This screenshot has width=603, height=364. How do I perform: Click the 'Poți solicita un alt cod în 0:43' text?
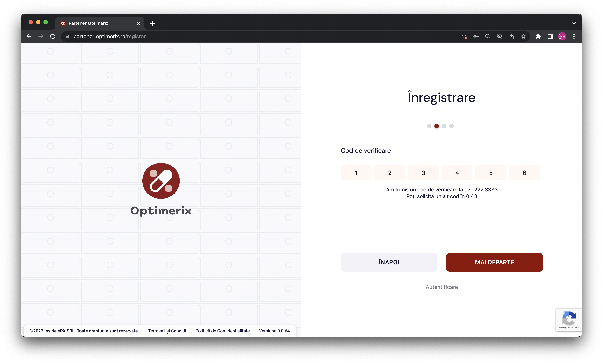pyautogui.click(x=442, y=196)
